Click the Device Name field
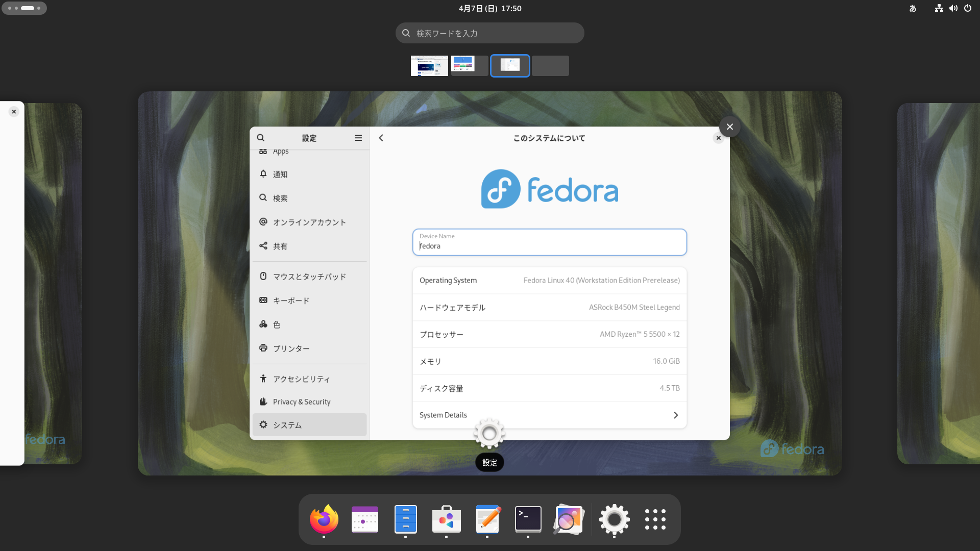The image size is (980, 551). coord(550,242)
